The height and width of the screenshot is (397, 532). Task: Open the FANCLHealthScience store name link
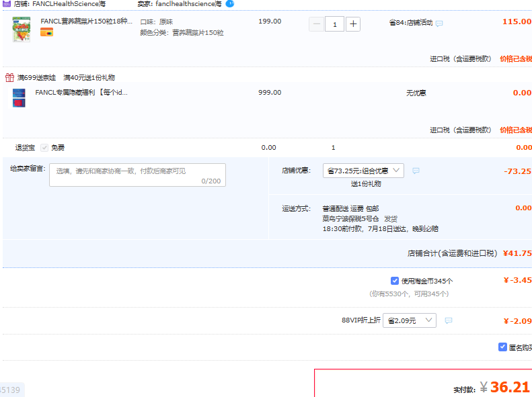pos(69,4)
